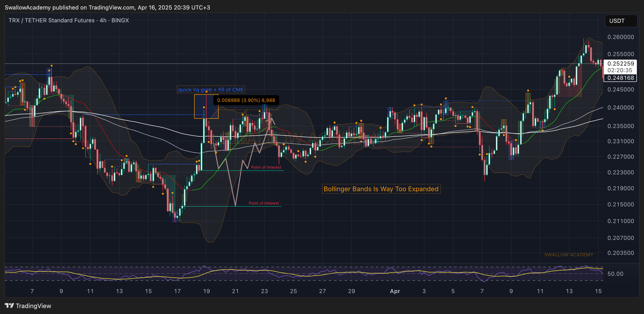This screenshot has height=314, width=644.
Task: Click the RSI 50.00 level label
Action: pos(615,274)
